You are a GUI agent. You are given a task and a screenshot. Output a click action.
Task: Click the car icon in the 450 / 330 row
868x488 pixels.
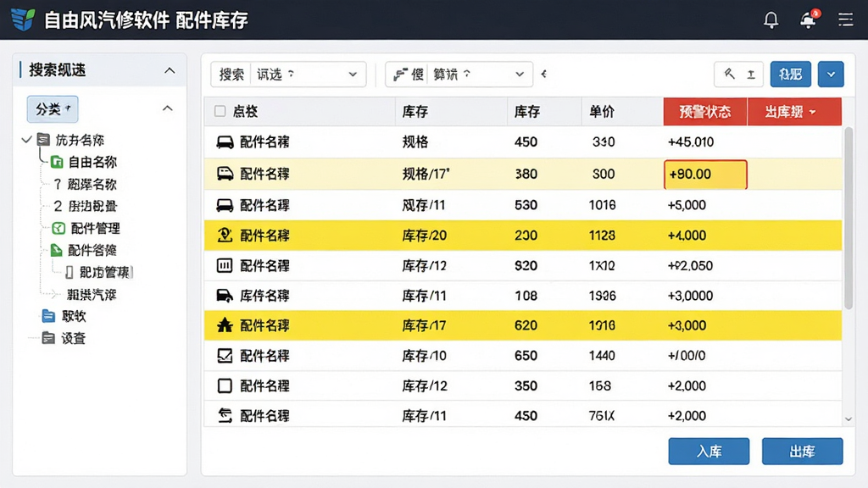point(225,142)
